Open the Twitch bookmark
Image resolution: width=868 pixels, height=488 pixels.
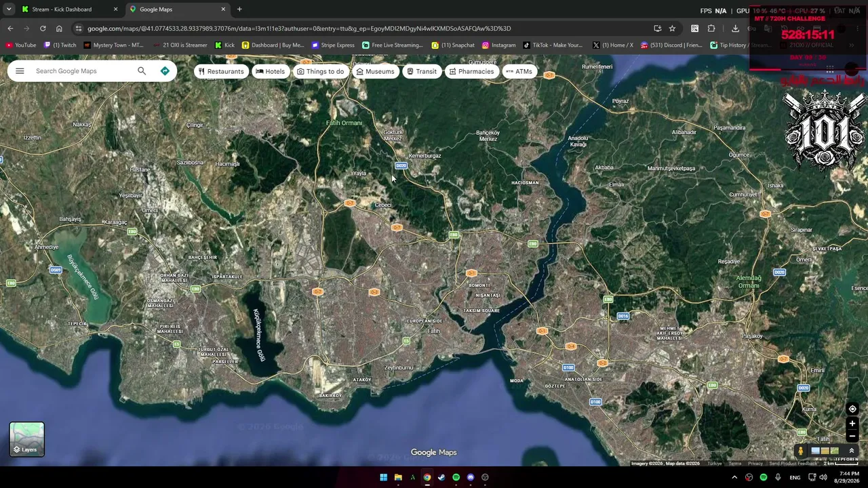[x=60, y=45]
